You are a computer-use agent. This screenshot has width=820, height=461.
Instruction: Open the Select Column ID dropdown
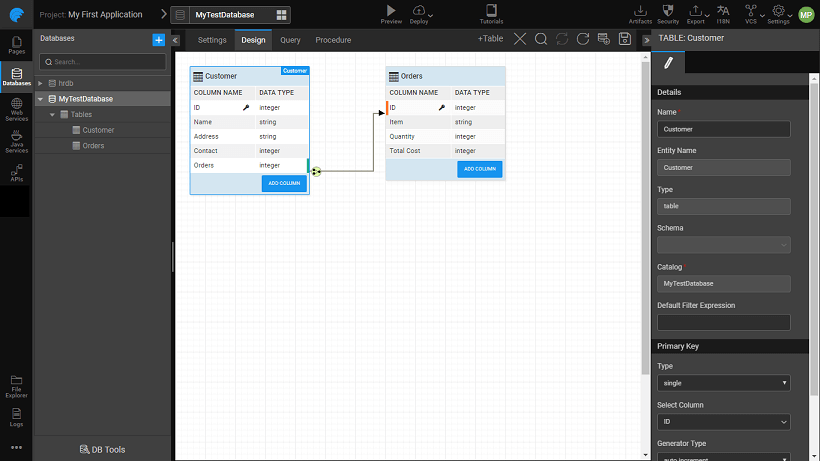coord(724,423)
